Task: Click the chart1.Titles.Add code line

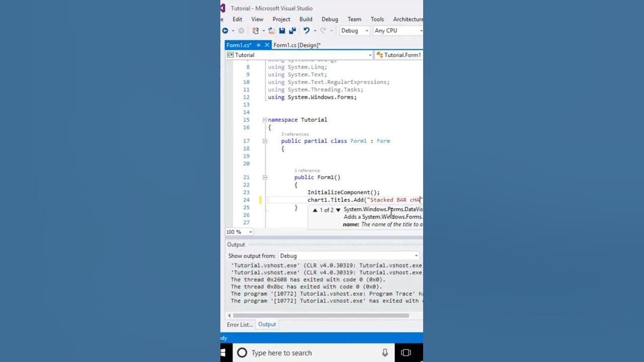Action: 364,200
